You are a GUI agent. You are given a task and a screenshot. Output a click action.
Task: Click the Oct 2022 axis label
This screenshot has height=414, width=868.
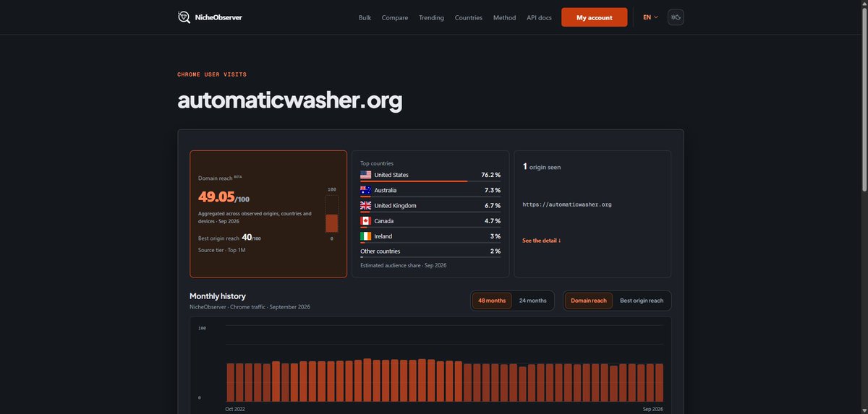(x=236, y=409)
